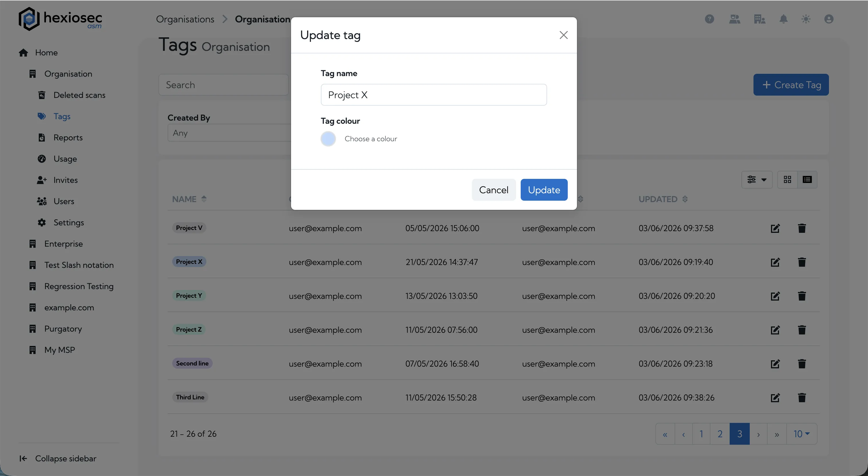Open the Created By dropdown
The height and width of the screenshot is (476, 868).
229,133
